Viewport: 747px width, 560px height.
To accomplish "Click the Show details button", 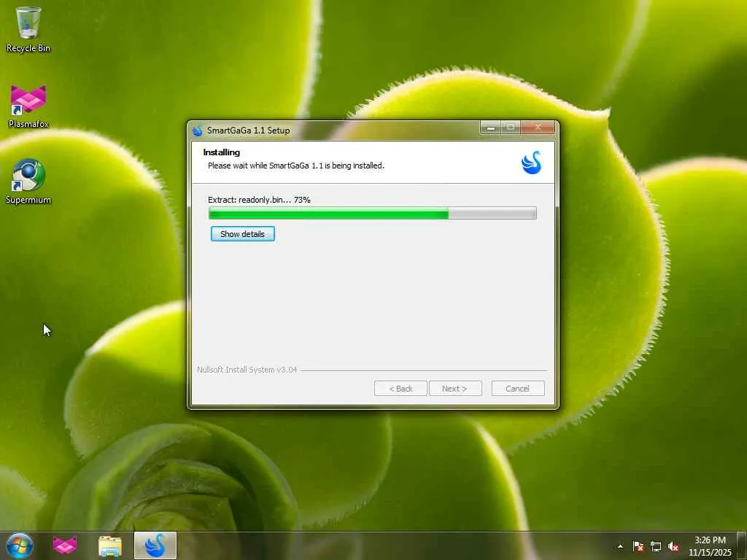I will [242, 234].
